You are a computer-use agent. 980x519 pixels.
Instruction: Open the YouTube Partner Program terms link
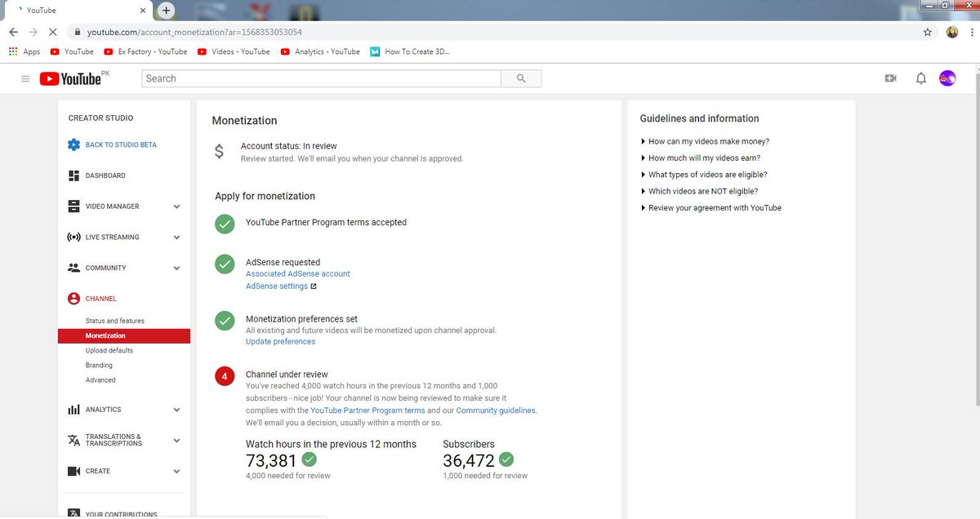[x=367, y=410]
